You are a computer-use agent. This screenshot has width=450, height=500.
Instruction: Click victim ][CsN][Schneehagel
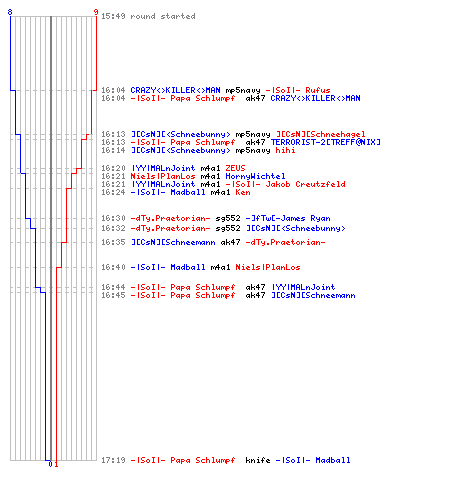point(321,134)
